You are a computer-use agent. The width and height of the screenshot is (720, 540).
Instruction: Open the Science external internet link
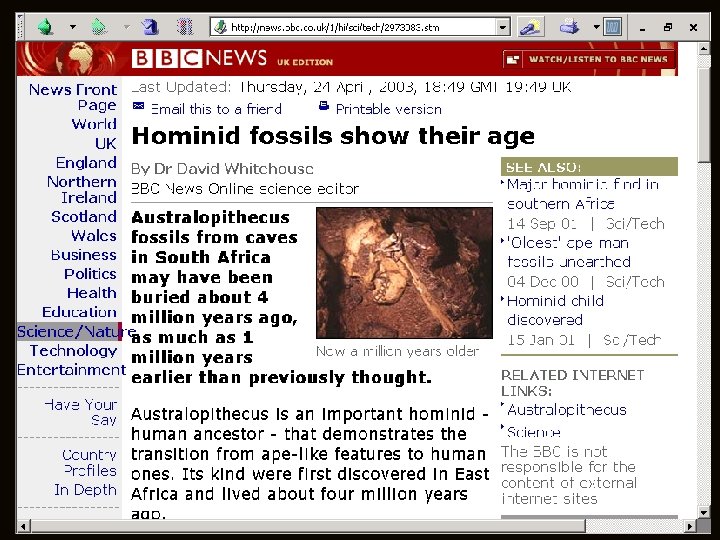[534, 432]
